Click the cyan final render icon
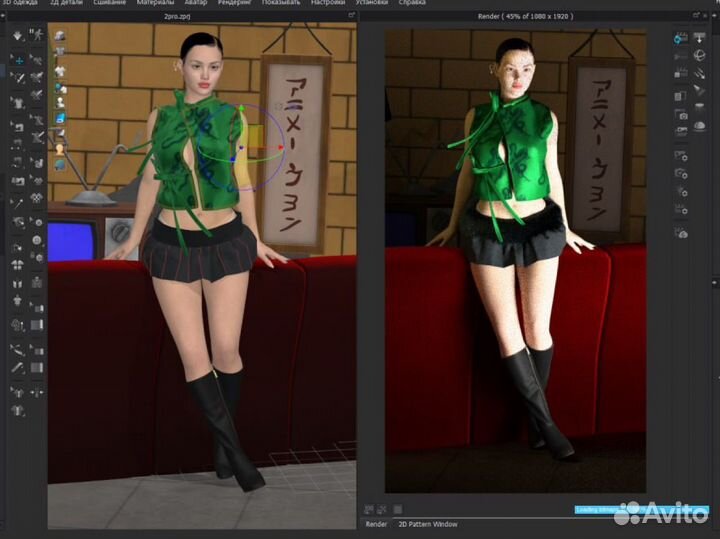 coord(680,38)
